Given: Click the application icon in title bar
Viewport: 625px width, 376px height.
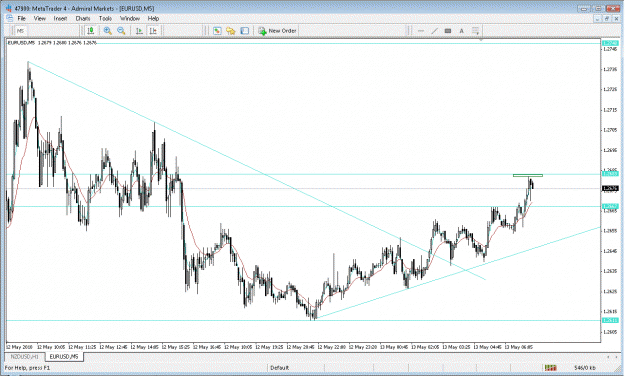Looking at the screenshot, I should tap(9, 8).
